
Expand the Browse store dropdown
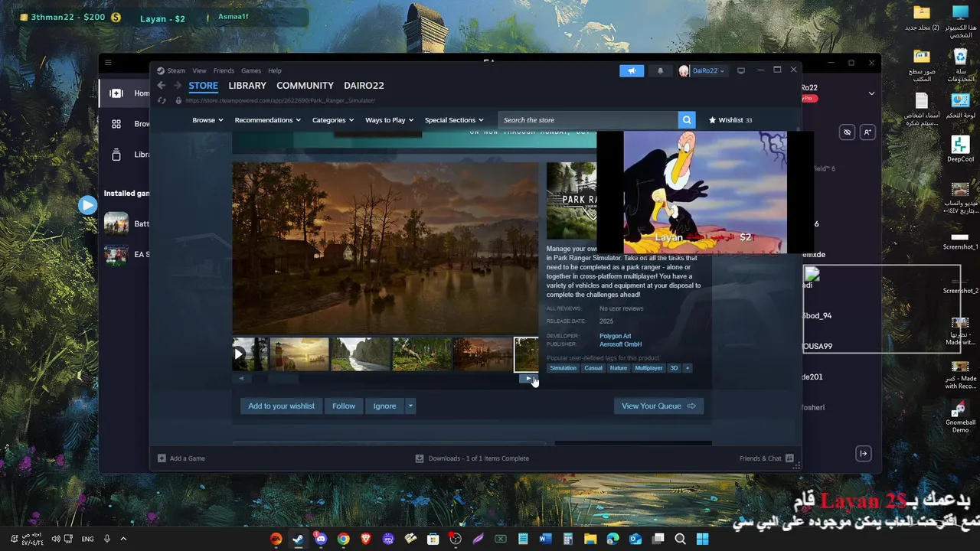[x=207, y=120]
